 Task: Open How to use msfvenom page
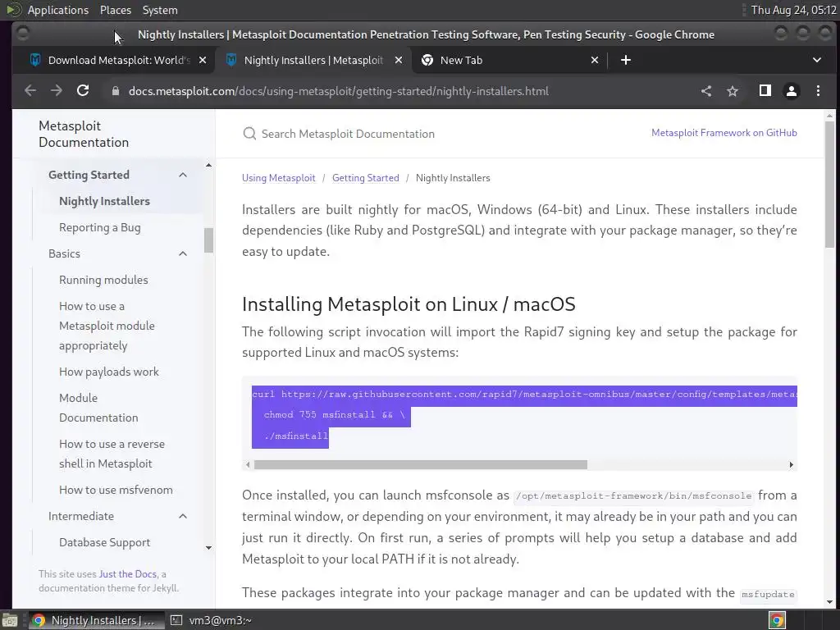pyautogui.click(x=116, y=490)
